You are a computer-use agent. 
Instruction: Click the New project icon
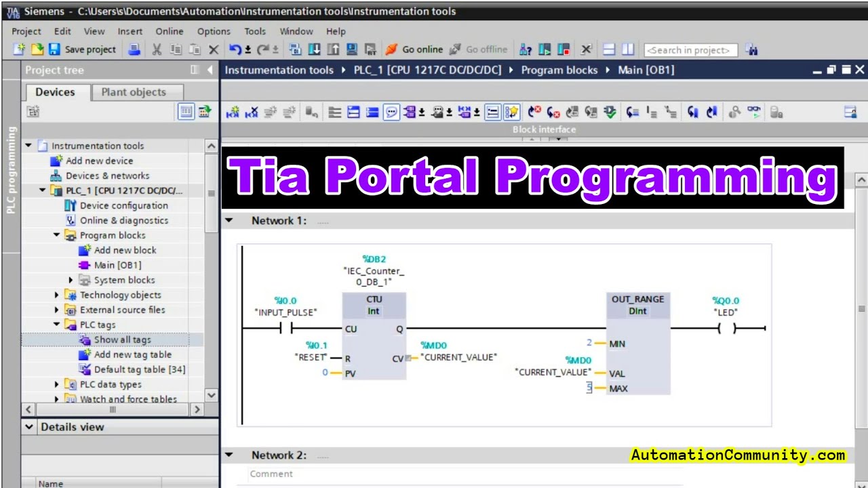click(x=19, y=49)
